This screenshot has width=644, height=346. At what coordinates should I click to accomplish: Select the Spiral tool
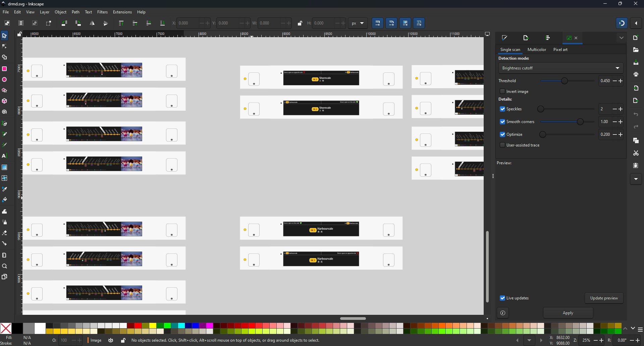[5, 112]
